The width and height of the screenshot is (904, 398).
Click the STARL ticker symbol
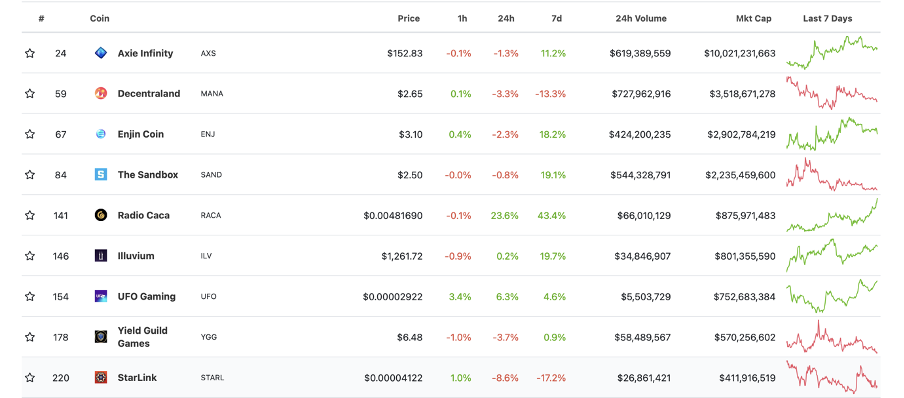click(212, 378)
